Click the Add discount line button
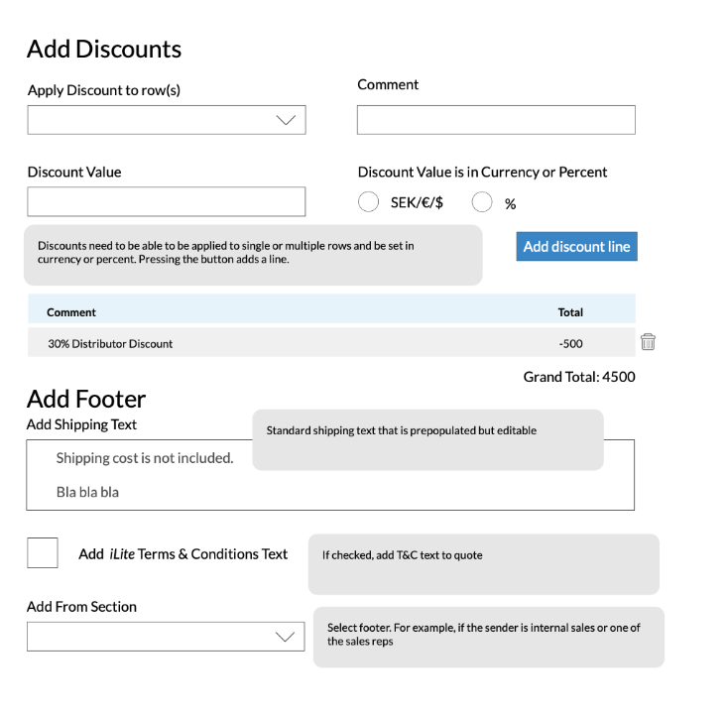This screenshot has width=728, height=714. [576, 247]
